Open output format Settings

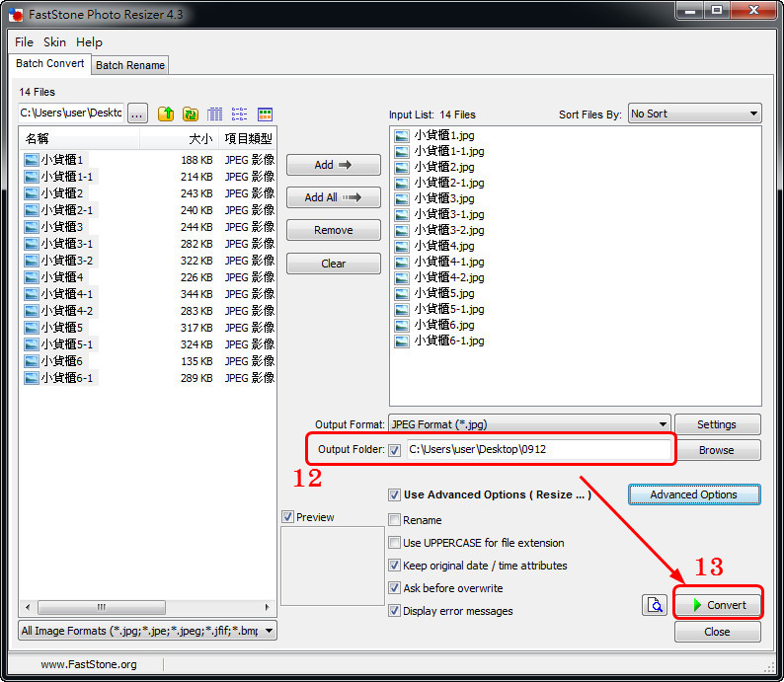tap(718, 424)
